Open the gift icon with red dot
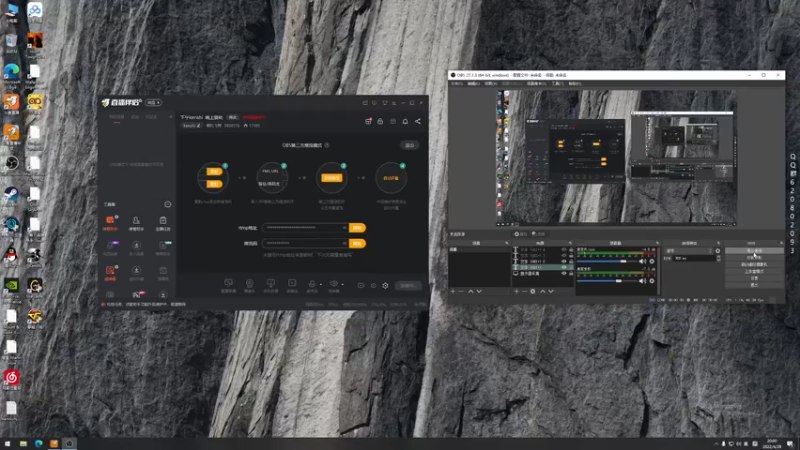The width and height of the screenshot is (800, 450). pyautogui.click(x=368, y=121)
